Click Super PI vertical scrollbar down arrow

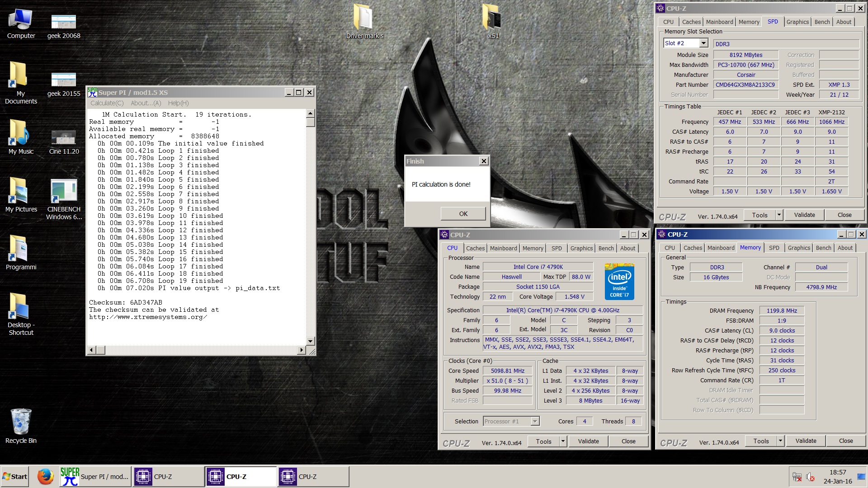pyautogui.click(x=310, y=341)
